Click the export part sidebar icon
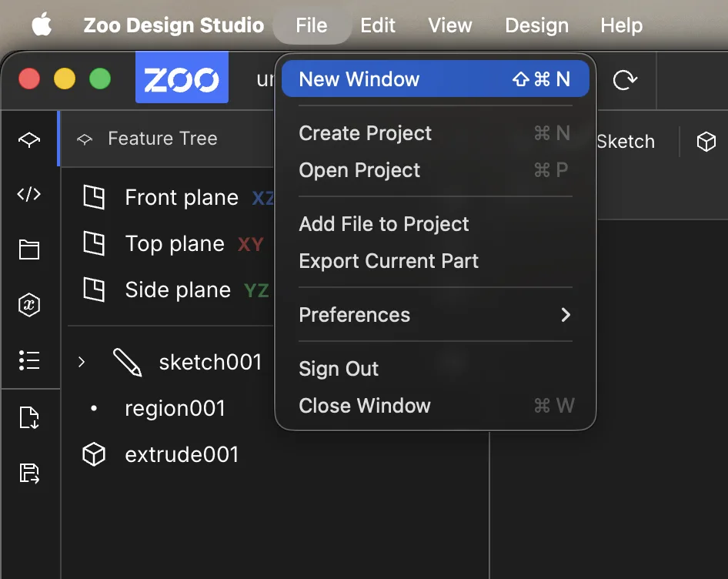Viewport: 728px width, 579px height. (x=29, y=473)
